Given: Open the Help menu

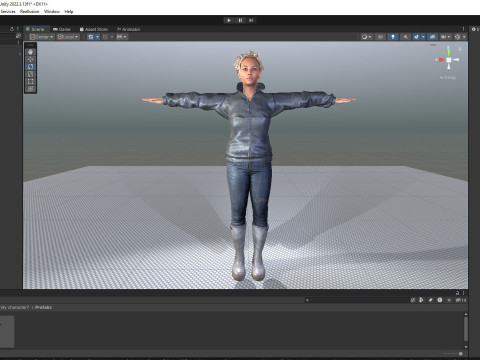Looking at the screenshot, I should (69, 11).
